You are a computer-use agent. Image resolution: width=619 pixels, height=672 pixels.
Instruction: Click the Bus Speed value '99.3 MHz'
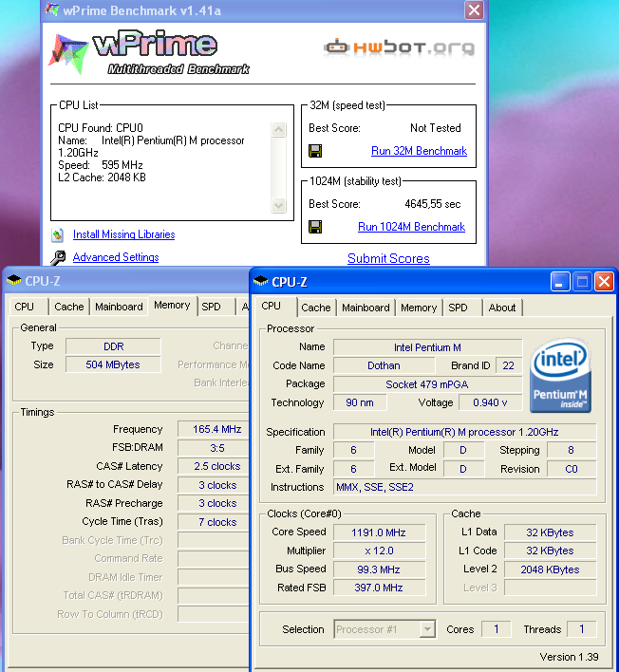point(379,569)
